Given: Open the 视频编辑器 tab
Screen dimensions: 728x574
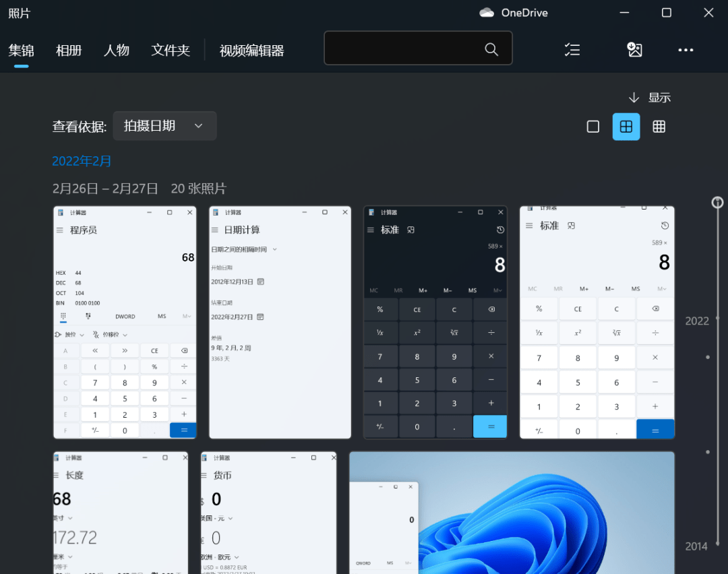Looking at the screenshot, I should click(x=252, y=50).
